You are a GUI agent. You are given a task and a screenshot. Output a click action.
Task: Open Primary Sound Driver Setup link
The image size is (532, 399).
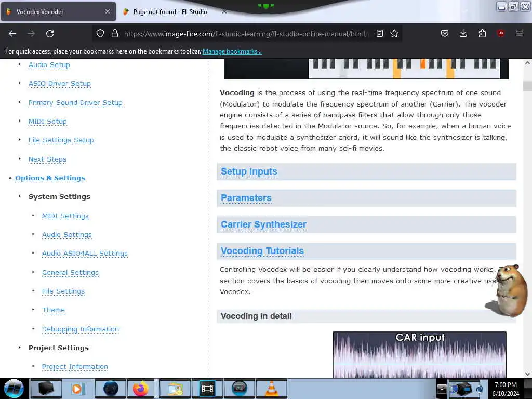75,102
